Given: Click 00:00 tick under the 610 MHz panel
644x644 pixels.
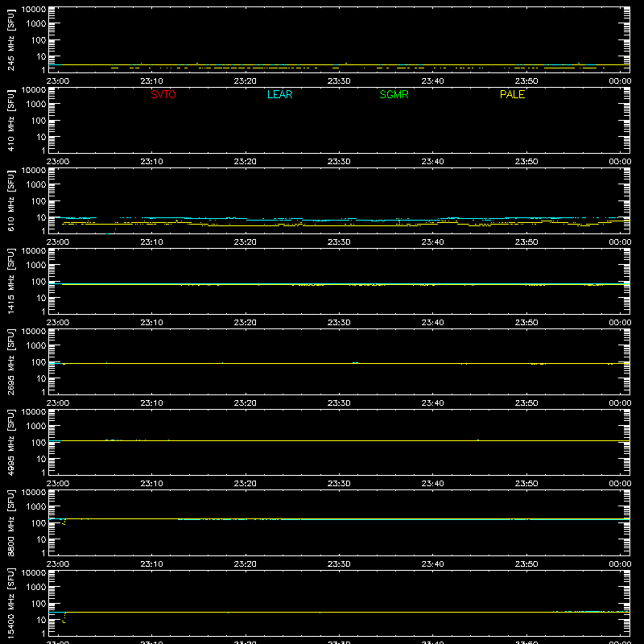Looking at the screenshot, I should pos(620,242).
